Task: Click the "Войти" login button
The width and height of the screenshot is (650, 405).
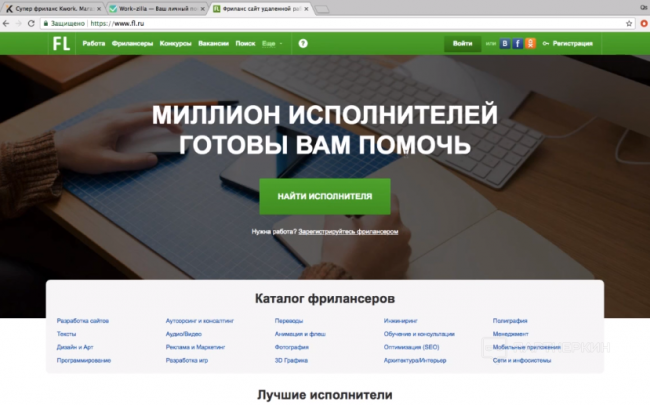Action: (x=462, y=44)
